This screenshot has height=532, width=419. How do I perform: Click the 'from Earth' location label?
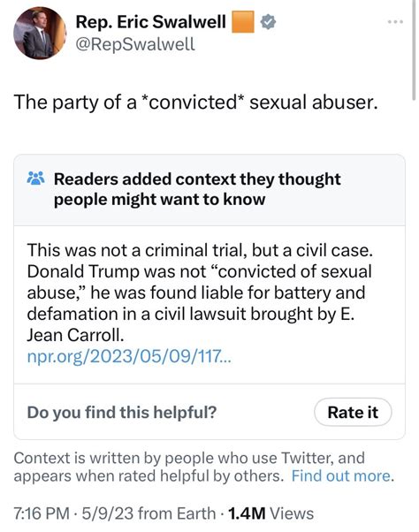177,513
